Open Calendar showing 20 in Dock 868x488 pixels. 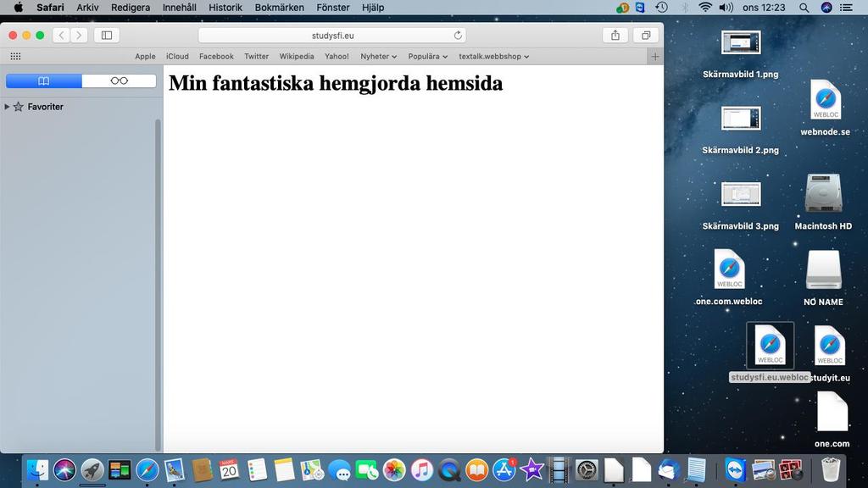click(x=229, y=470)
